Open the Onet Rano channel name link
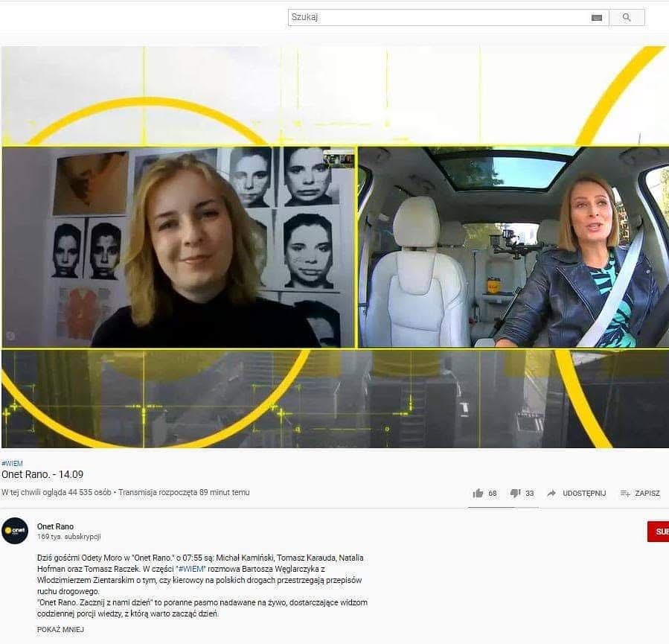The width and height of the screenshot is (669, 644). (55, 526)
